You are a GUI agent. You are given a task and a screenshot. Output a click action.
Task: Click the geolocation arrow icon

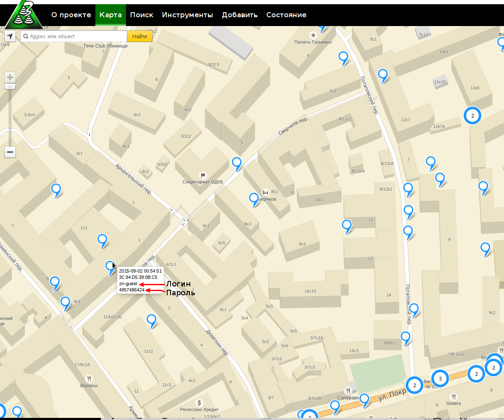pos(10,36)
